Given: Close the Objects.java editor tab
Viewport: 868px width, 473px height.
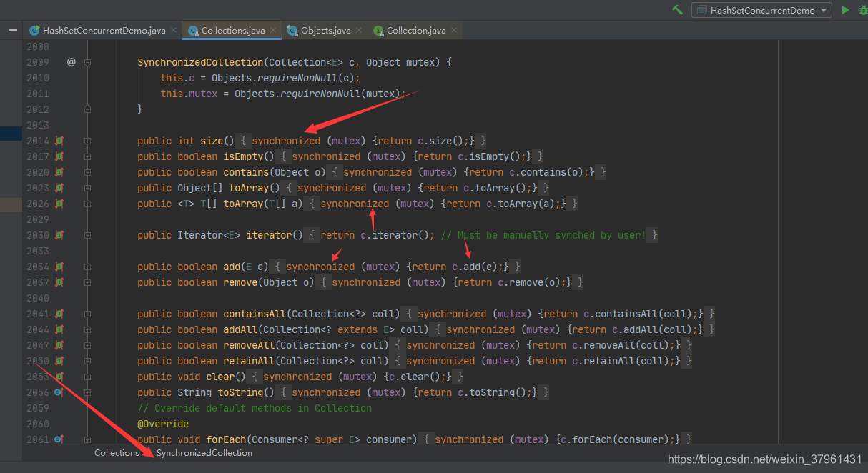Looking at the screenshot, I should [x=360, y=31].
